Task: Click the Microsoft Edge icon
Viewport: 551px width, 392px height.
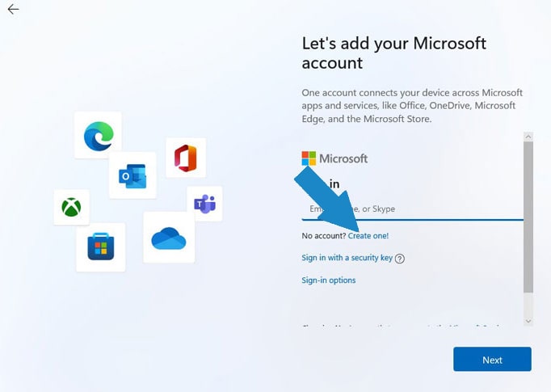Action: click(x=99, y=135)
